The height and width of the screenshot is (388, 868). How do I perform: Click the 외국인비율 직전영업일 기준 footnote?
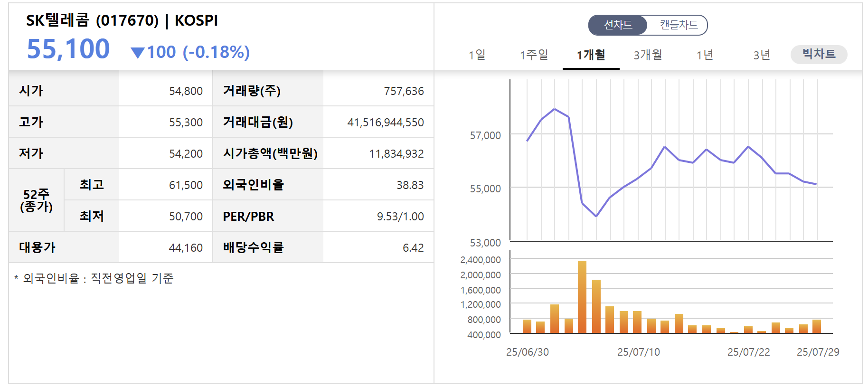tap(94, 278)
